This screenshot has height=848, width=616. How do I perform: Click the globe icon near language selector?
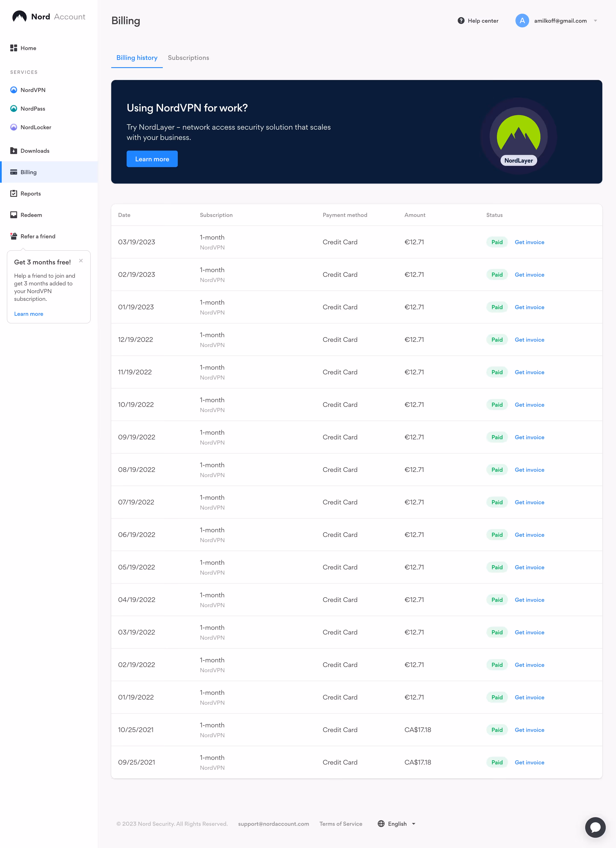(x=381, y=824)
